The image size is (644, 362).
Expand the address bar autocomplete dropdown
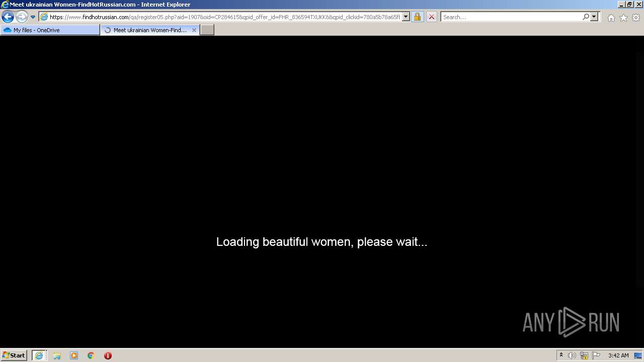pyautogui.click(x=406, y=17)
